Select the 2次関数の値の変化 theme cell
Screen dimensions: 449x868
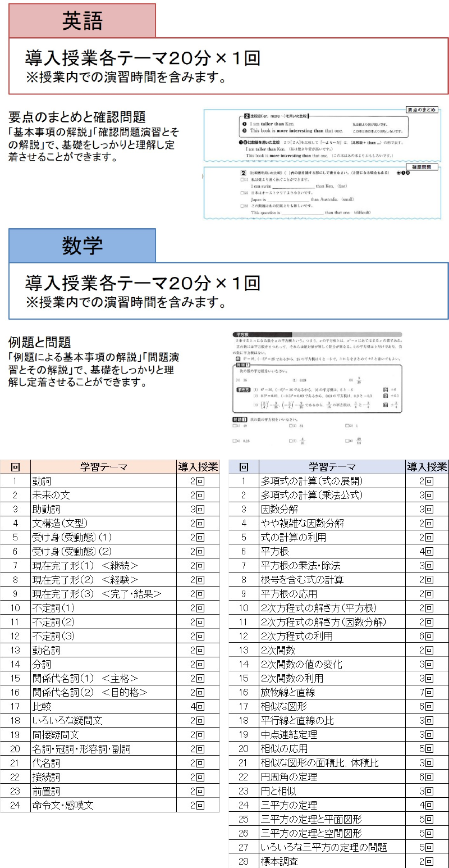tap(332, 664)
